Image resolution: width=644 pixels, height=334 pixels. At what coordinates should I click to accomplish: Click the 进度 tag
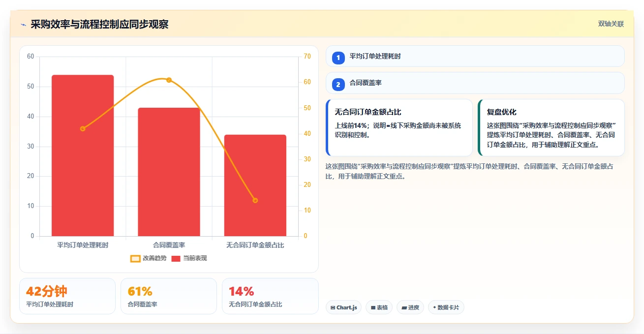pos(410,307)
